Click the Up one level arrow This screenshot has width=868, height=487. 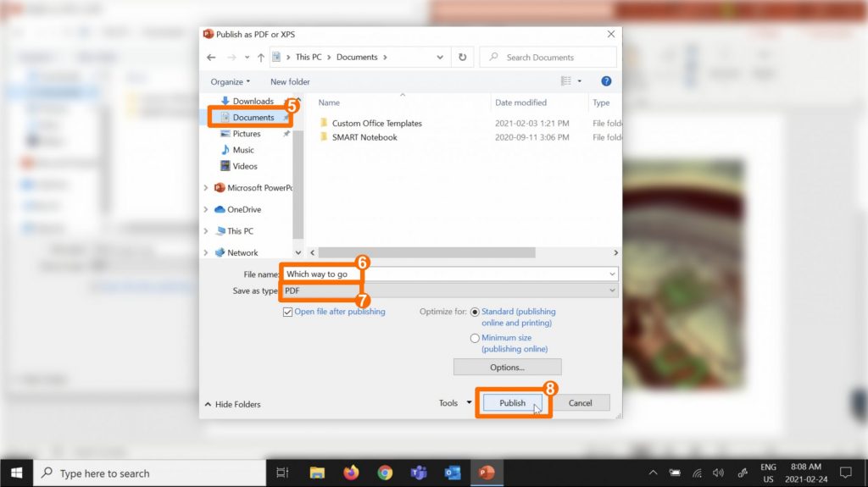[x=260, y=58]
